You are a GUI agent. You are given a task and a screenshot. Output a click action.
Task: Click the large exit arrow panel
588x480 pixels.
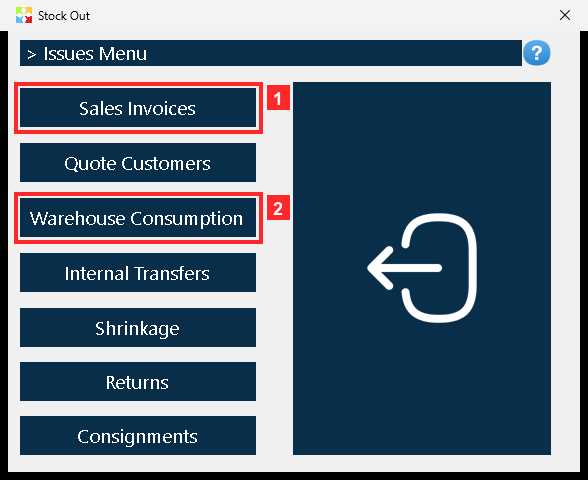pos(422,268)
